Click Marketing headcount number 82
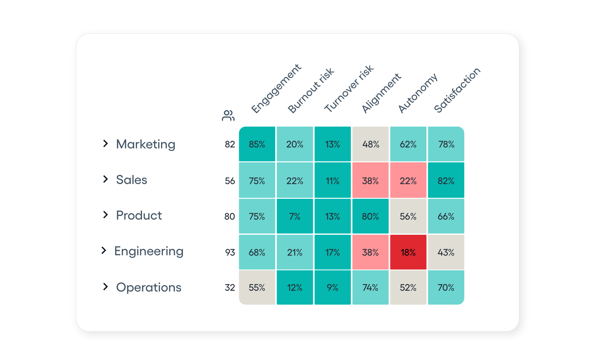The image size is (595, 364). [230, 144]
